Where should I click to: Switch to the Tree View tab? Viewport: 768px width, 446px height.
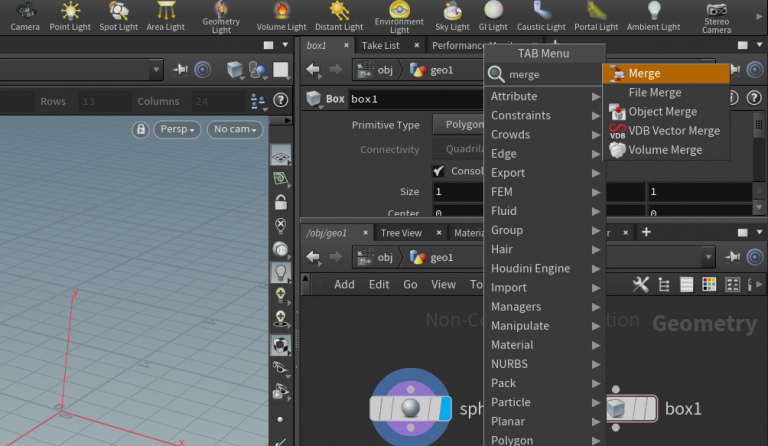(401, 233)
